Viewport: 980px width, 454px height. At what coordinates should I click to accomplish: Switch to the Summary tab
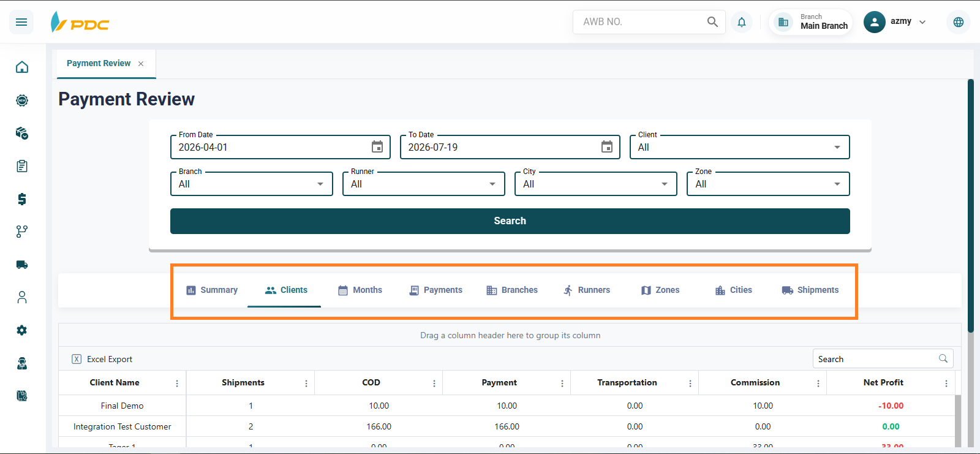tap(212, 290)
